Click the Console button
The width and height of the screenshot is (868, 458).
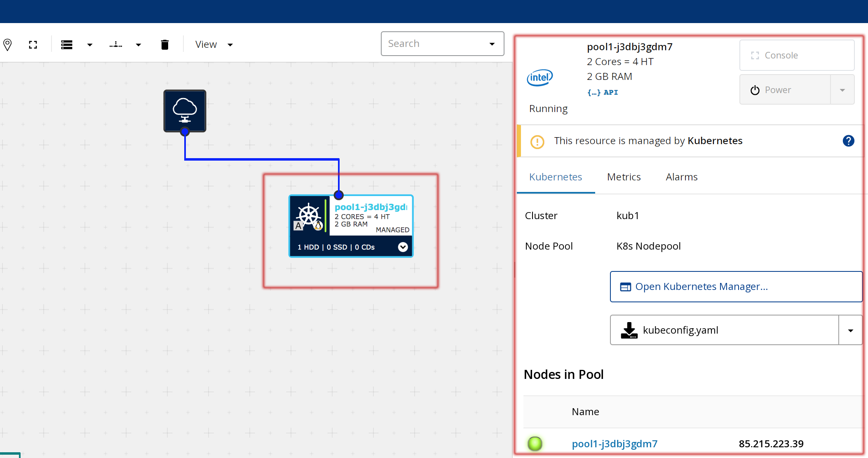[797, 55]
